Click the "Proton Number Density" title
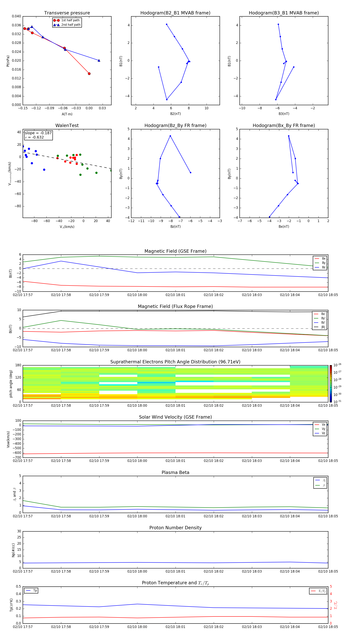Viewport: 351px width, 644px height. (x=175, y=528)
